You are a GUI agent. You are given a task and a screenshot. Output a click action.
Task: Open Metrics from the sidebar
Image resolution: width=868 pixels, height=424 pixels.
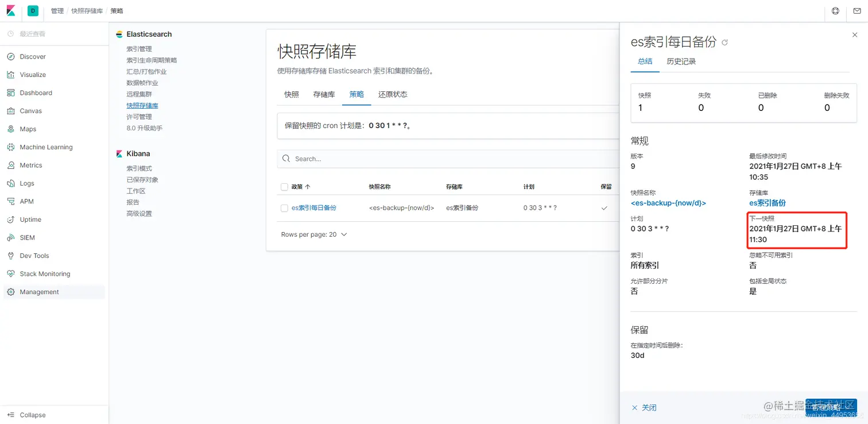click(x=31, y=165)
